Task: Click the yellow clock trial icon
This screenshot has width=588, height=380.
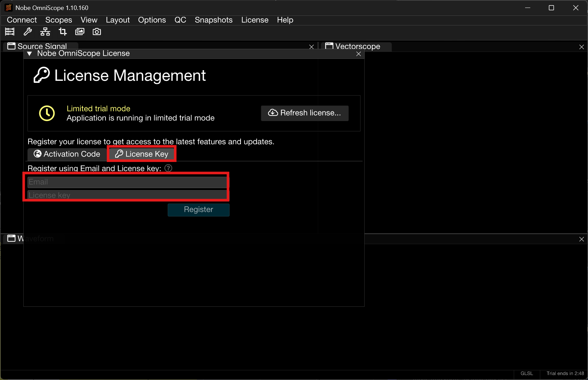Action: [x=47, y=113]
